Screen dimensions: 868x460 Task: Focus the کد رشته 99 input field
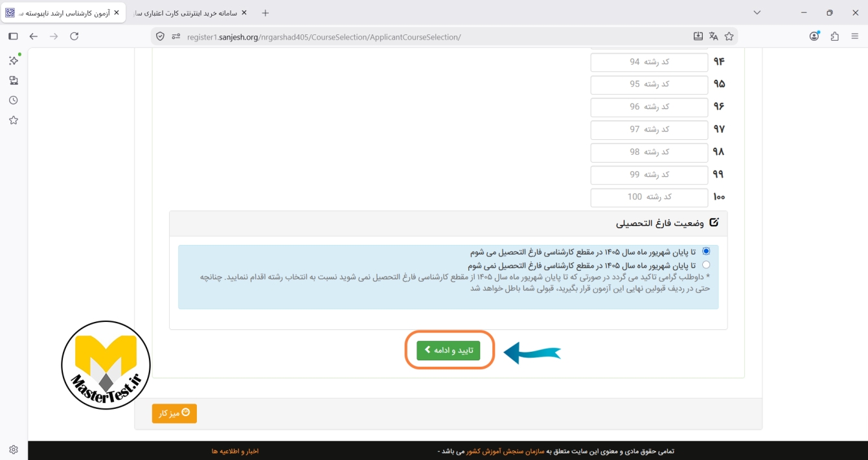click(649, 176)
